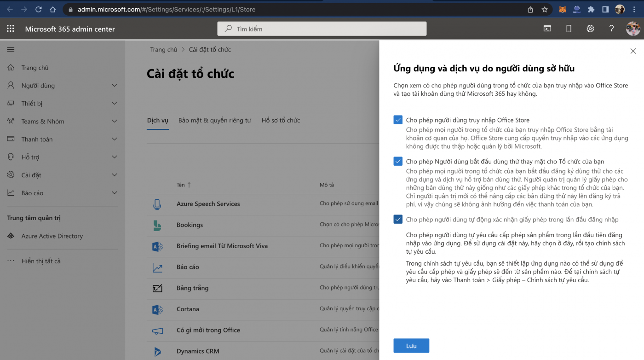The width and height of the screenshot is (644, 360).
Task: Sort by the Tên column header
Action: click(184, 185)
